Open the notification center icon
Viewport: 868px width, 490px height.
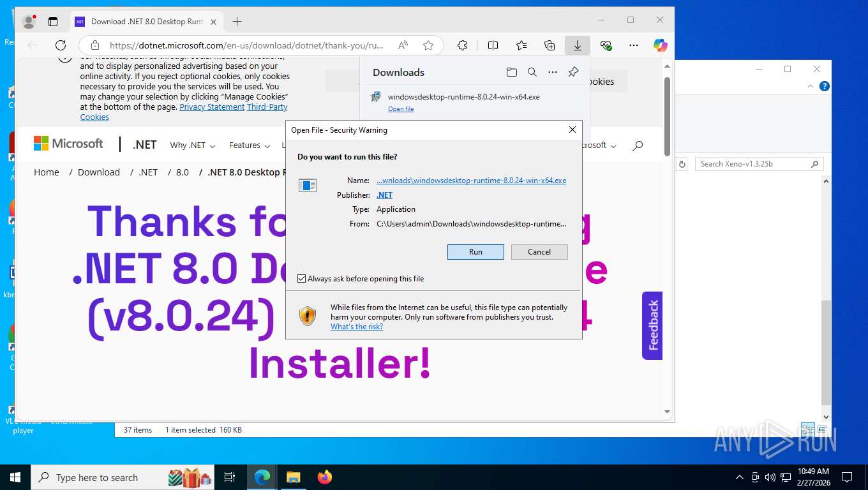tap(847, 477)
